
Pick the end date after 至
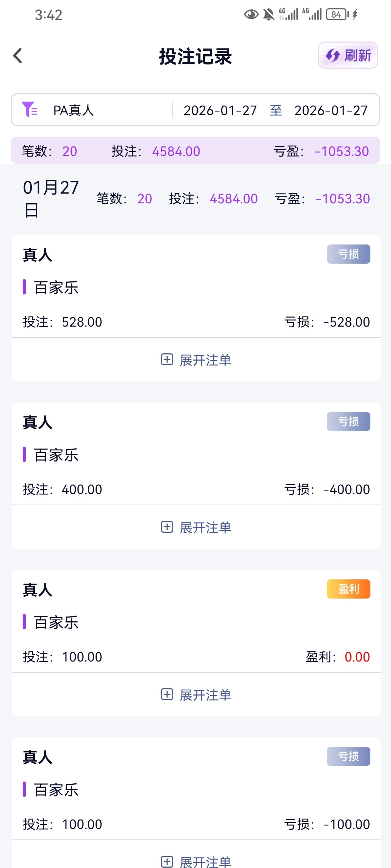(x=331, y=110)
